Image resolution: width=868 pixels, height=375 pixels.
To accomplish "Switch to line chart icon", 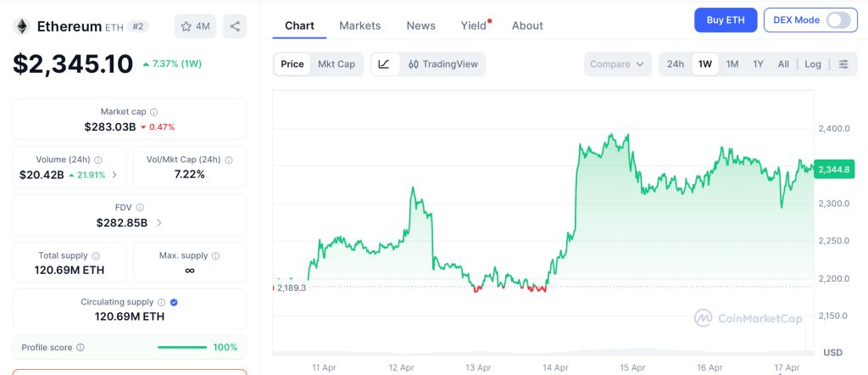I will (x=384, y=64).
